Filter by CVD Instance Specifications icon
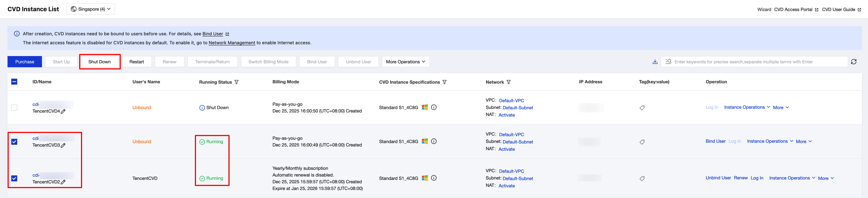Image resolution: width=868 pixels, height=198 pixels. tap(444, 82)
